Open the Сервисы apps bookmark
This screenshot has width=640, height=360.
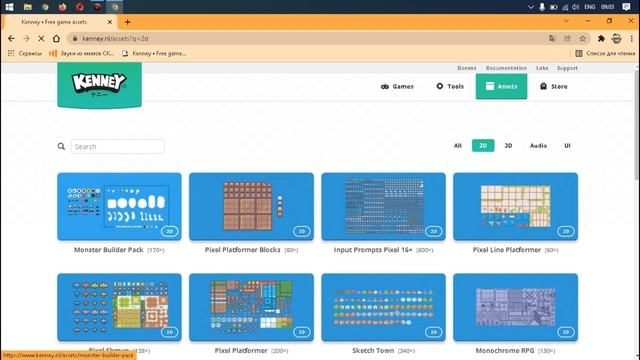point(25,53)
